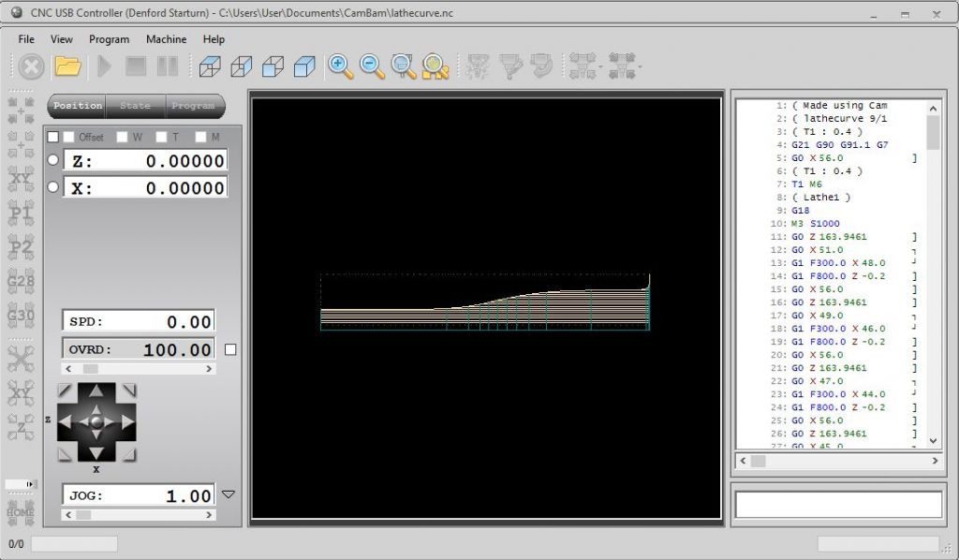Click right arrow of OVRD slider
Image resolution: width=959 pixels, height=560 pixels.
[209, 369]
